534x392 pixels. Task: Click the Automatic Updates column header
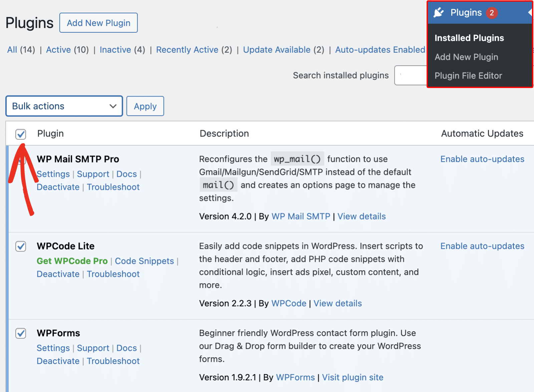[x=482, y=134]
